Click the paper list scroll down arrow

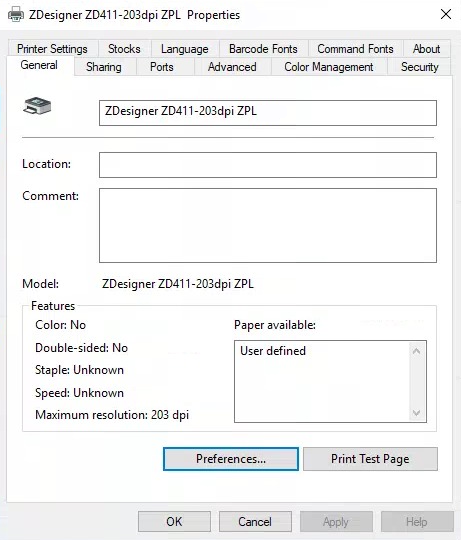point(417,413)
